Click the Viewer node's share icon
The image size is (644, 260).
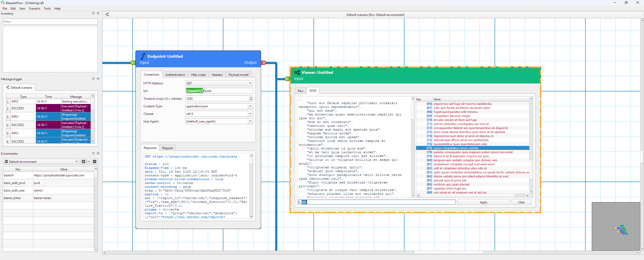click(297, 73)
